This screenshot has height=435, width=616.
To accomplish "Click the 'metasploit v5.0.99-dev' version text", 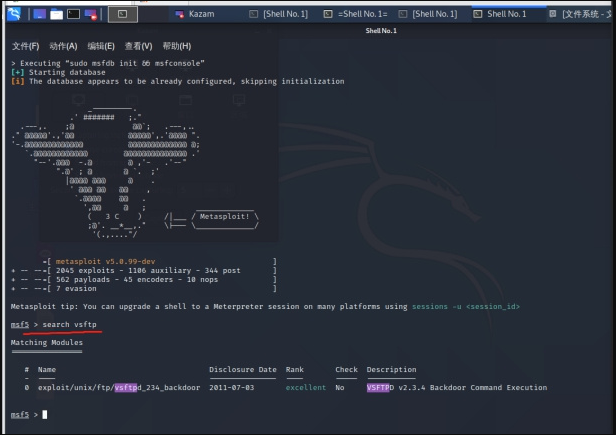I will click(105, 262).
